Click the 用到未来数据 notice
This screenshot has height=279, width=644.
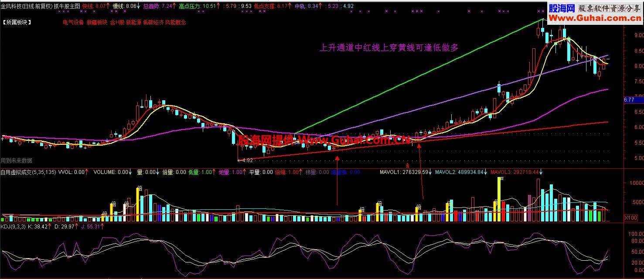click(x=16, y=161)
